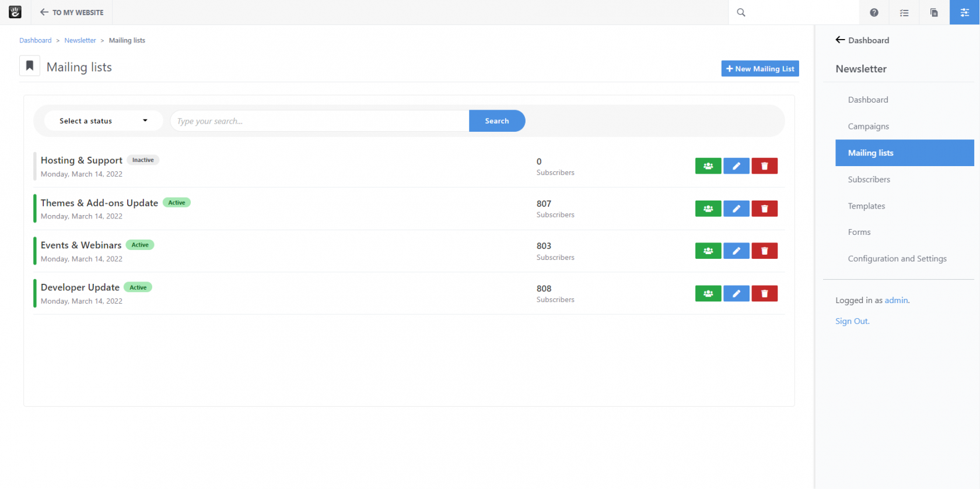Expand the Select a status dropdown
This screenshot has height=489, width=980.
point(103,121)
